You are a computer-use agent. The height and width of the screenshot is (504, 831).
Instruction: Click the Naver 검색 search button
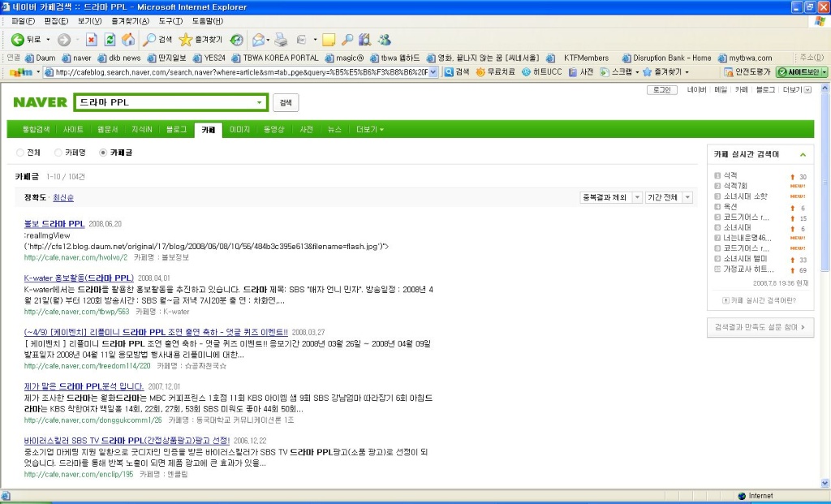(x=286, y=103)
